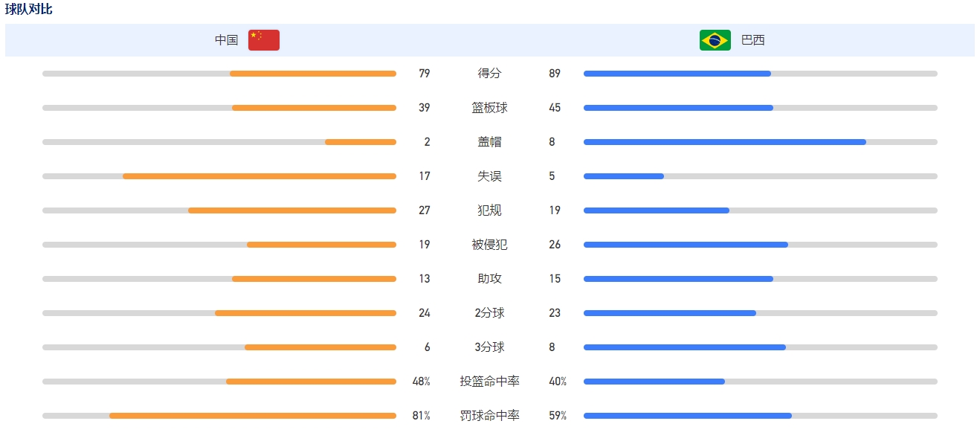Click the 投篮命中率 stat label
This screenshot has width=980, height=447.
click(x=490, y=382)
